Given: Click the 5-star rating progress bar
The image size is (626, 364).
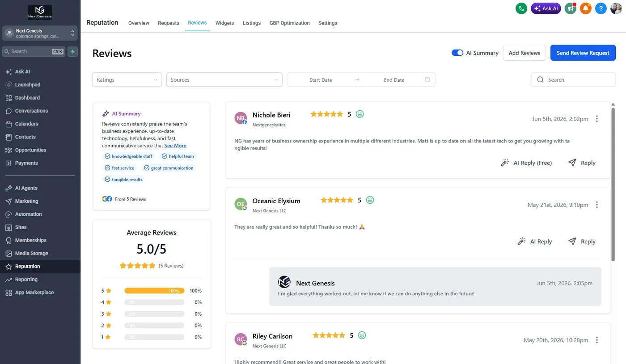Looking at the screenshot, I should click(x=154, y=291).
